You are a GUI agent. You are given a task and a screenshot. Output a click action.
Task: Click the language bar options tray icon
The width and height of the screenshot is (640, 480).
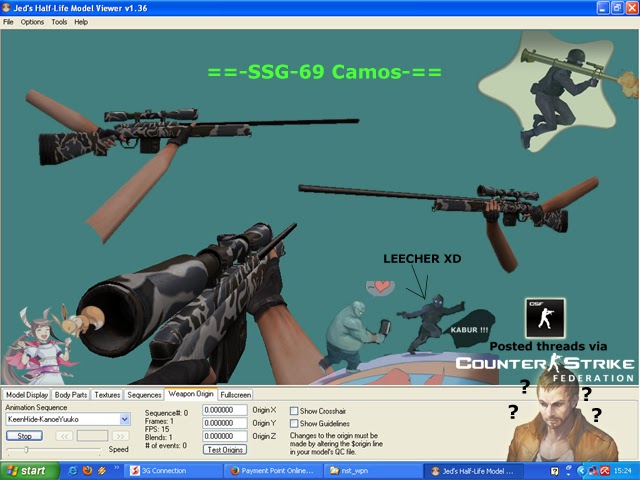click(x=569, y=473)
